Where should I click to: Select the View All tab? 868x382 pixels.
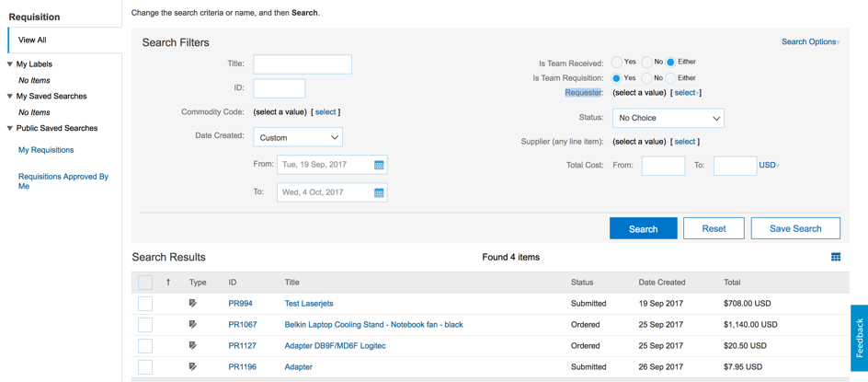point(64,40)
